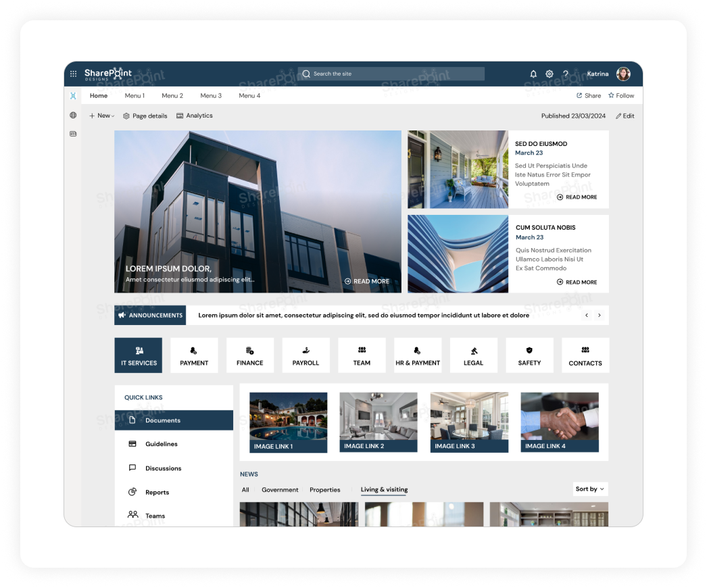Click the Announcements megaphone label

click(x=150, y=315)
